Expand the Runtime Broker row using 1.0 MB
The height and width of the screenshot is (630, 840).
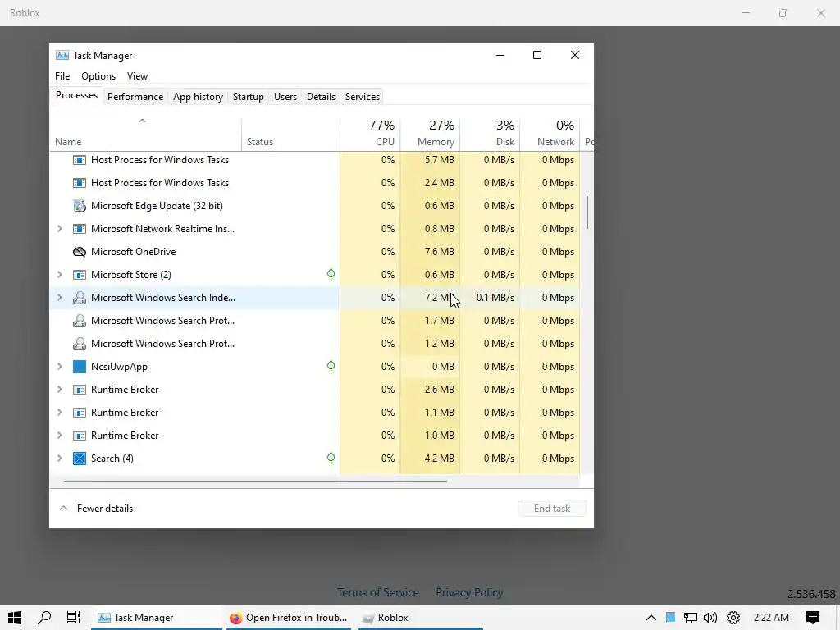coord(59,436)
